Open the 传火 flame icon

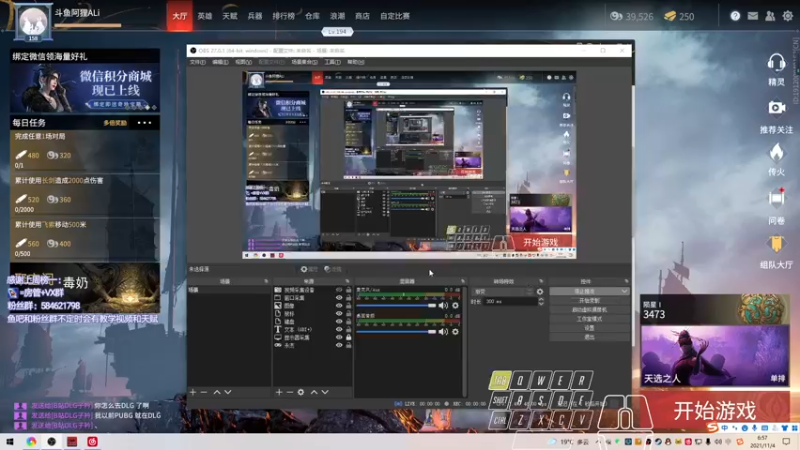point(776,152)
